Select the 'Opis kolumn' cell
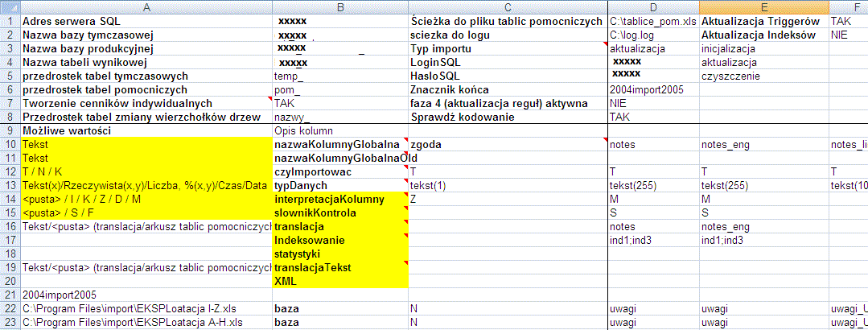 (x=340, y=131)
